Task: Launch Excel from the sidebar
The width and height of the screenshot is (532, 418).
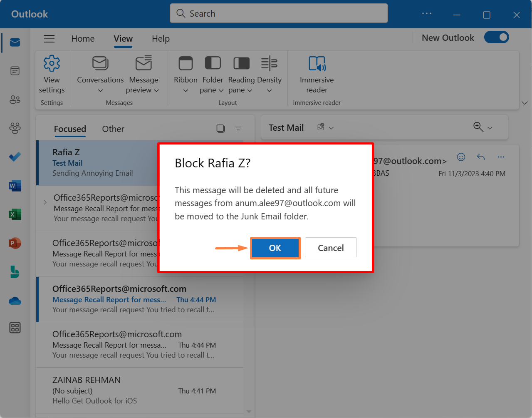Action: tap(15, 214)
